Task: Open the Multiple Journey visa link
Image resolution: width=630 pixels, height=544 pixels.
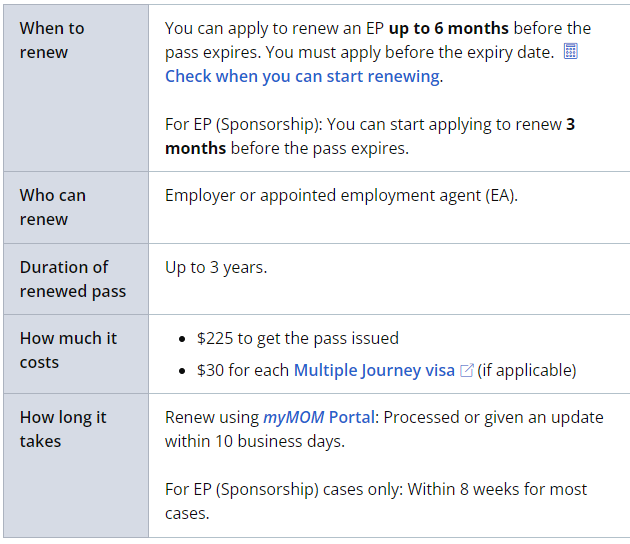Action: coord(374,370)
